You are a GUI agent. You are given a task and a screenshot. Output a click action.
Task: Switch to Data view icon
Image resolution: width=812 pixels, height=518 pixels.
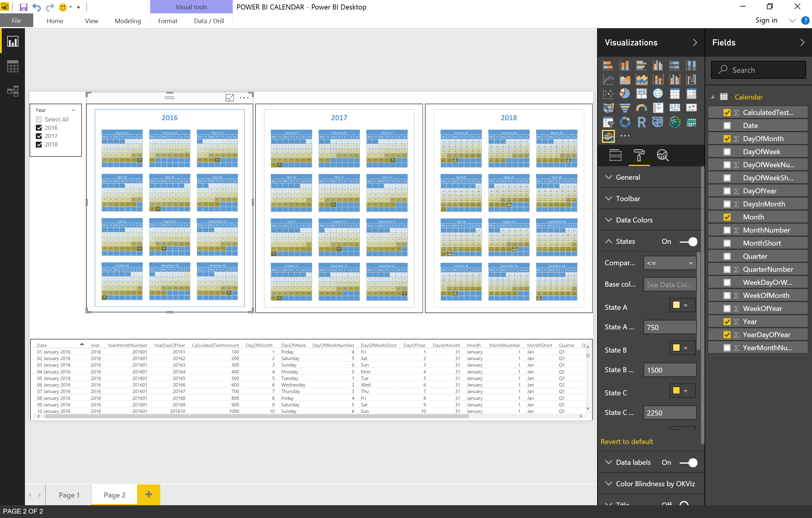click(13, 67)
